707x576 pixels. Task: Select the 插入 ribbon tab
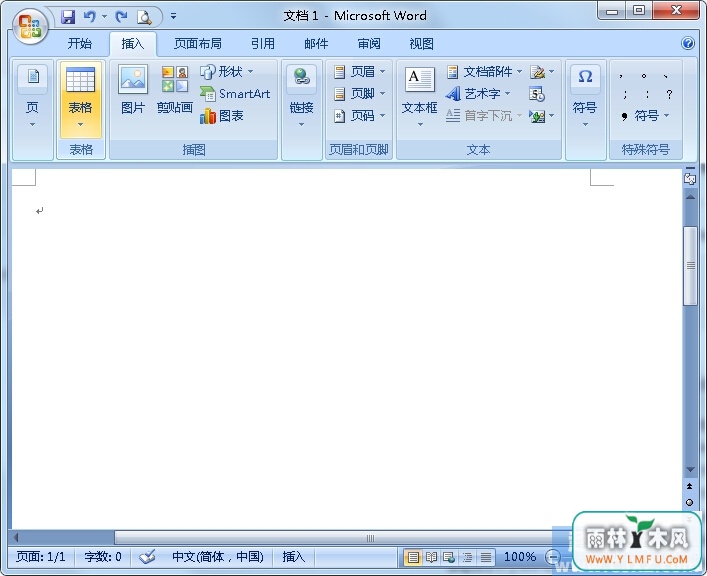pos(133,44)
